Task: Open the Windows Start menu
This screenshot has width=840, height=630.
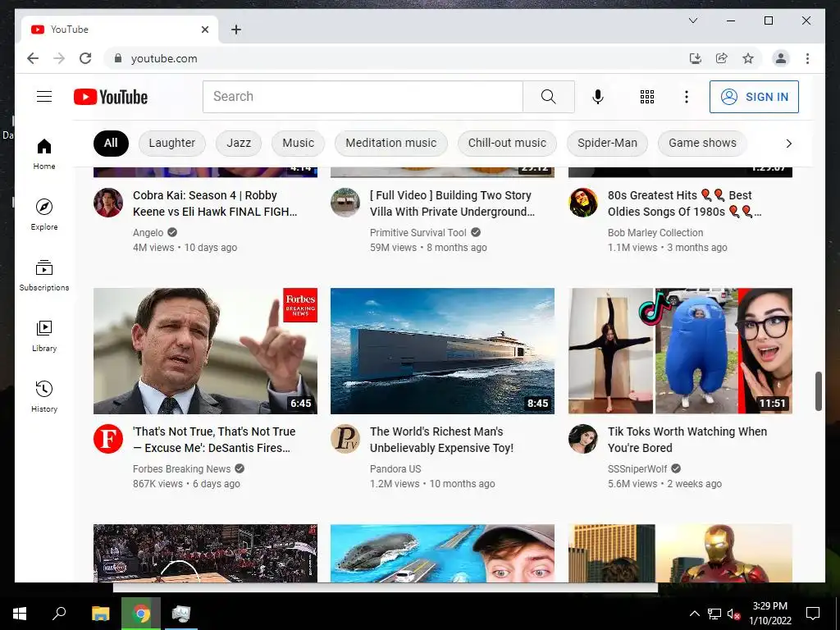Action: (20, 614)
